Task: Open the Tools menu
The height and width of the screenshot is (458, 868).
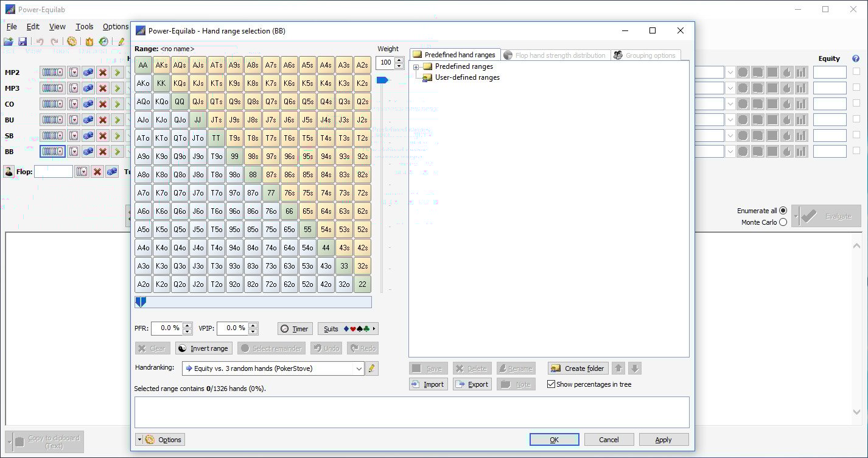Action: point(84,26)
